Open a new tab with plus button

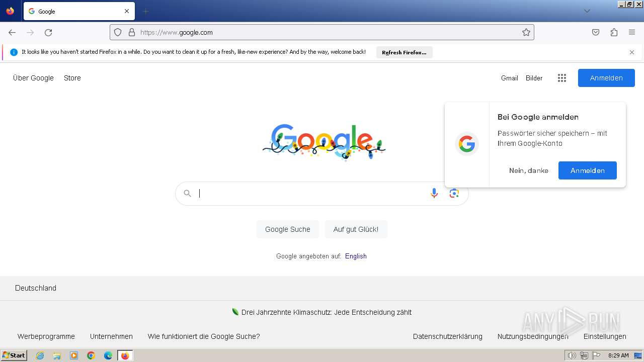(x=145, y=11)
